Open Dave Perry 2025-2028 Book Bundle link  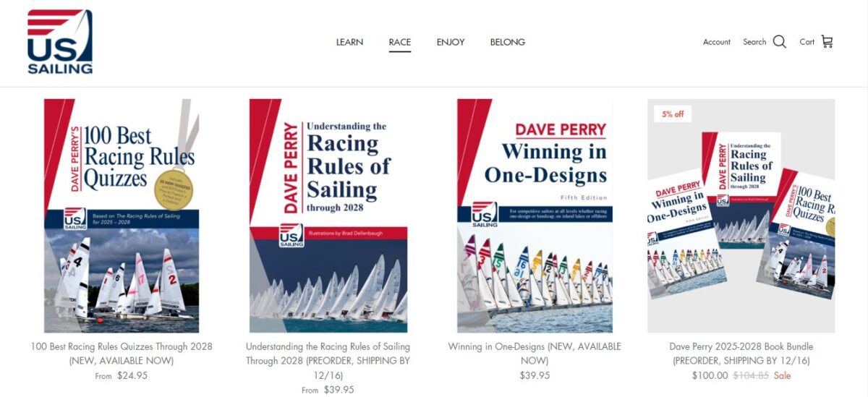point(741,354)
